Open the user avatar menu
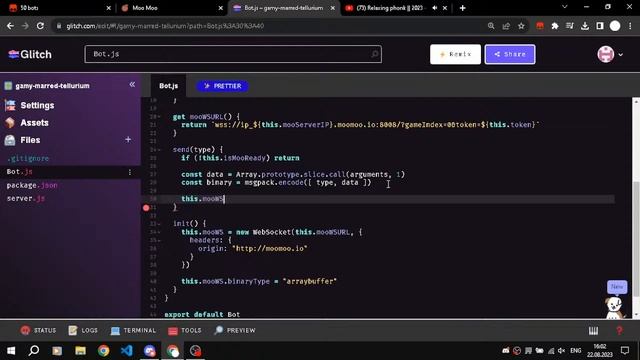The width and height of the screenshot is (640, 360). [x=610, y=54]
